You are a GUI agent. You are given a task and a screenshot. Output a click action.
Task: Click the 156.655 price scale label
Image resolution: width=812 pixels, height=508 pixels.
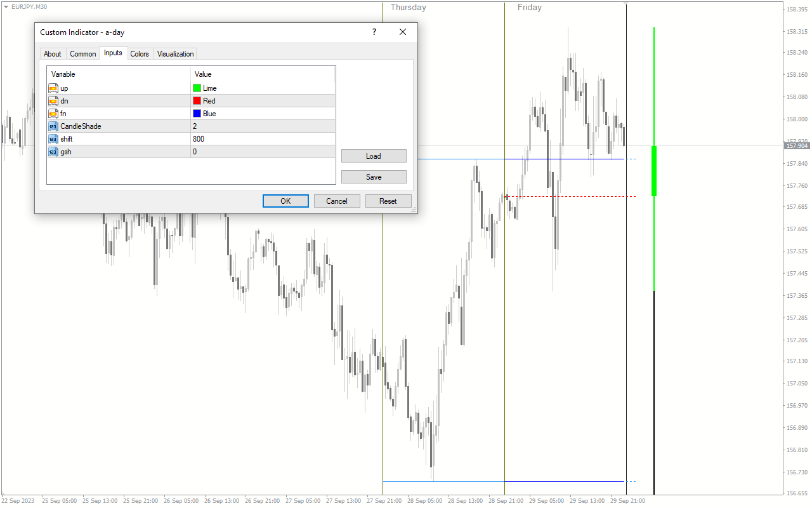[796, 493]
